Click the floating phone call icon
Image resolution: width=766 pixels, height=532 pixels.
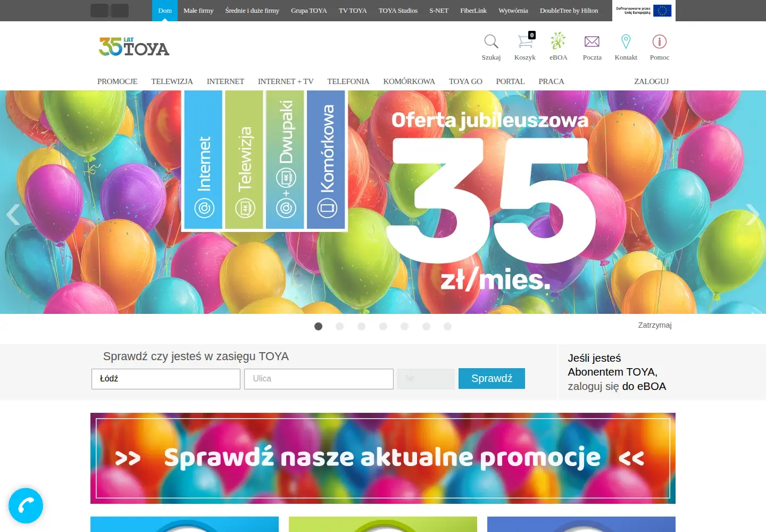(26, 505)
